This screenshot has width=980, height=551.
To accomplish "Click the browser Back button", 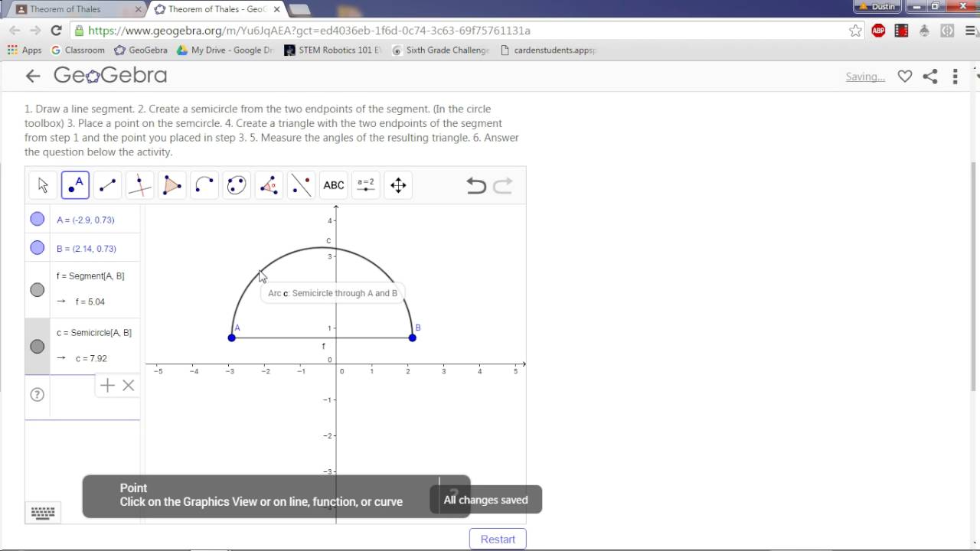I will pos(15,31).
